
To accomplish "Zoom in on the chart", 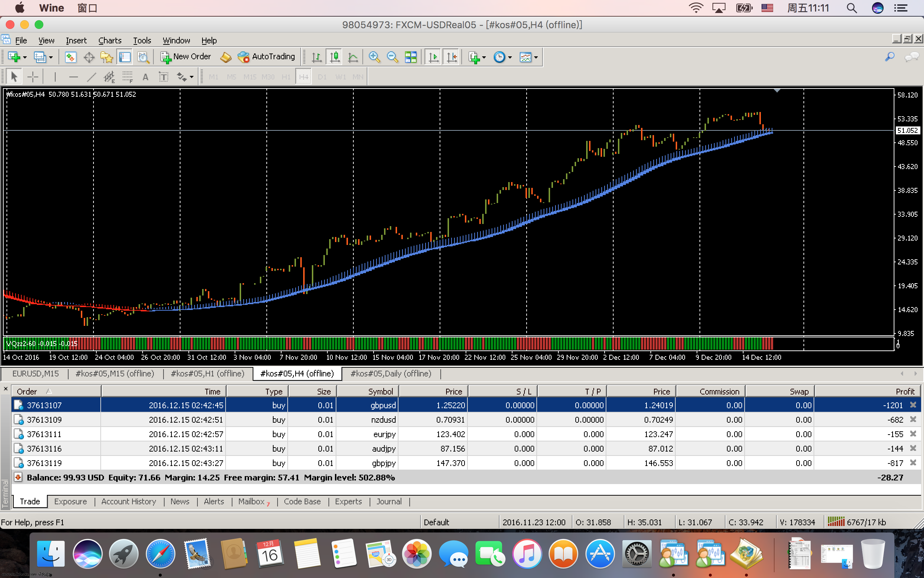I will 374,57.
